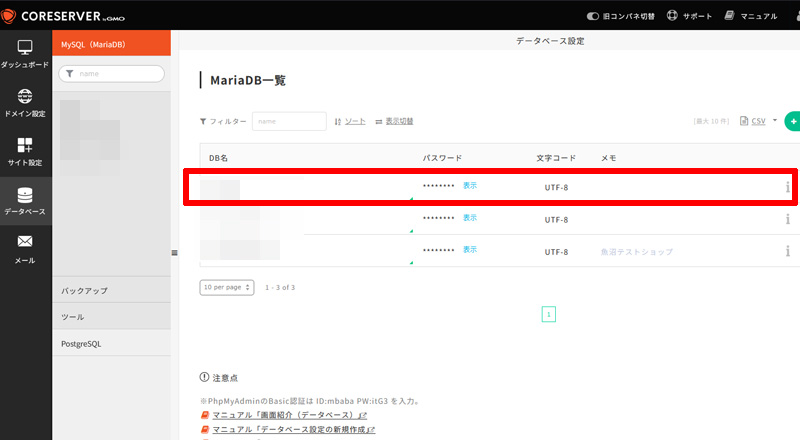Open the Mail (メール) envelope icon
The width and height of the screenshot is (800, 440).
coord(25,248)
